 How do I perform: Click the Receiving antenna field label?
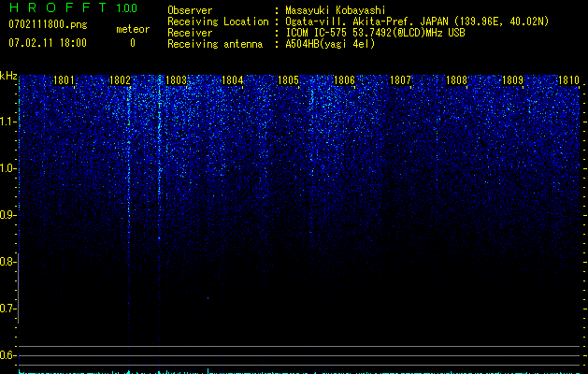215,44
